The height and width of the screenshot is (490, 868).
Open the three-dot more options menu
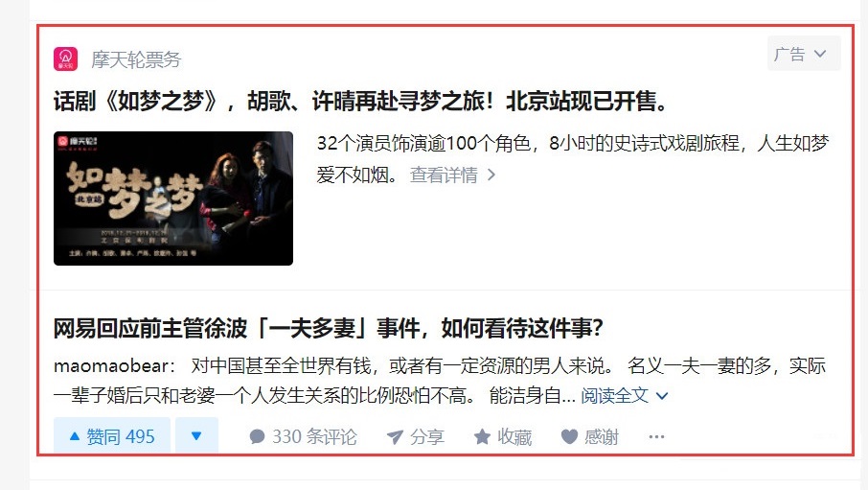(656, 437)
